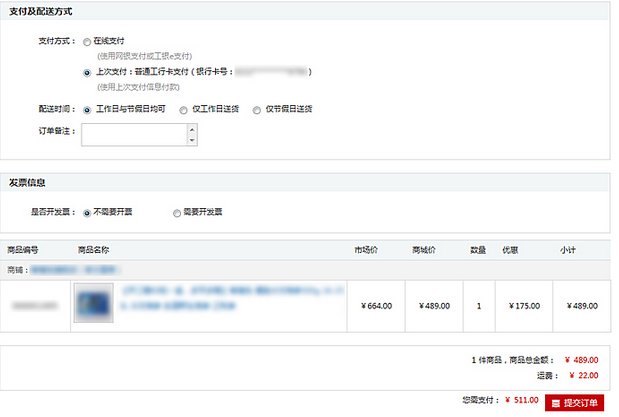This screenshot has height=417, width=619.
Task: Click hint text 使用网银支付或工银e支付
Action: click(144, 56)
